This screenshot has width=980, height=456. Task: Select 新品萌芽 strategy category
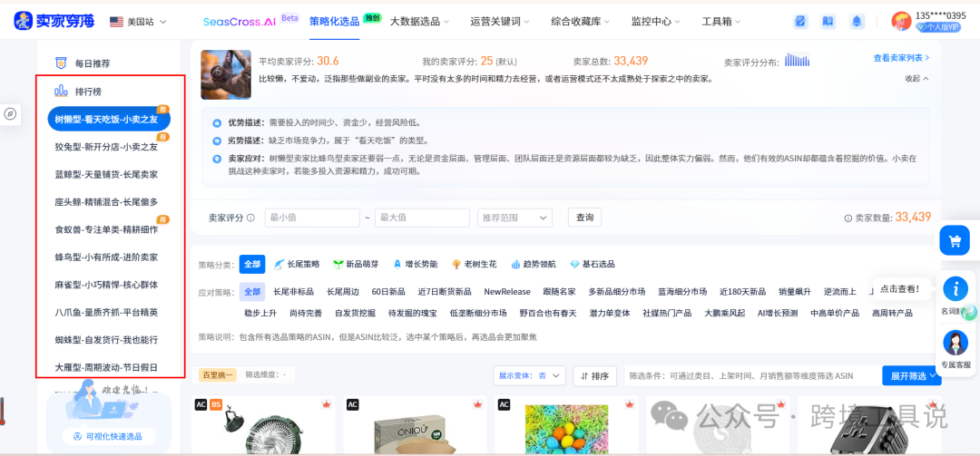(x=356, y=264)
